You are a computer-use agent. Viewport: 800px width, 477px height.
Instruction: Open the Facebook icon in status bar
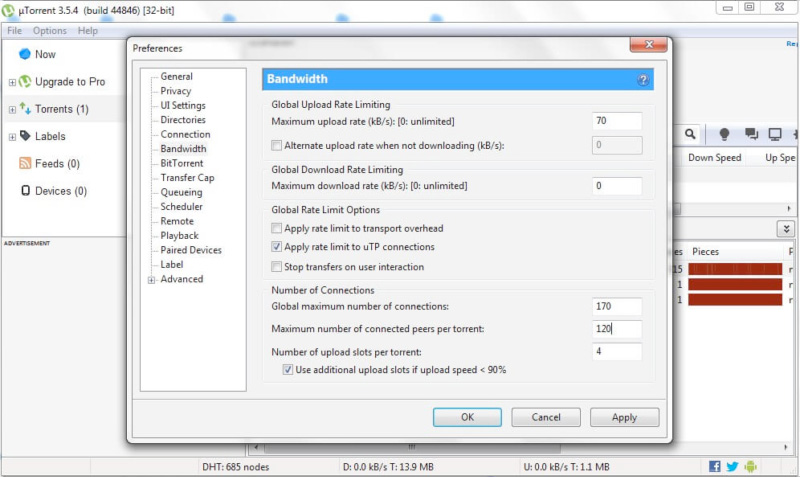(x=715, y=466)
